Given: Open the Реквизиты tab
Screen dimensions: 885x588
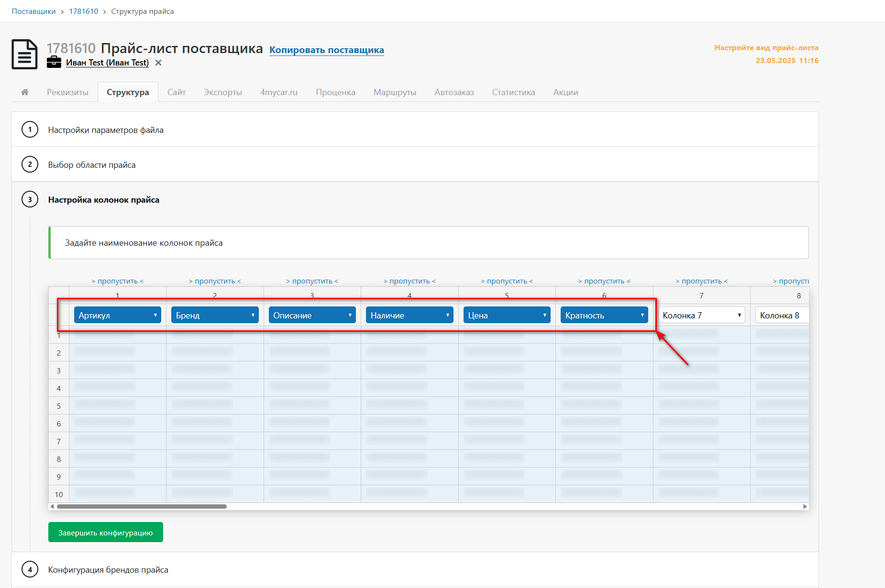Looking at the screenshot, I should point(67,92).
